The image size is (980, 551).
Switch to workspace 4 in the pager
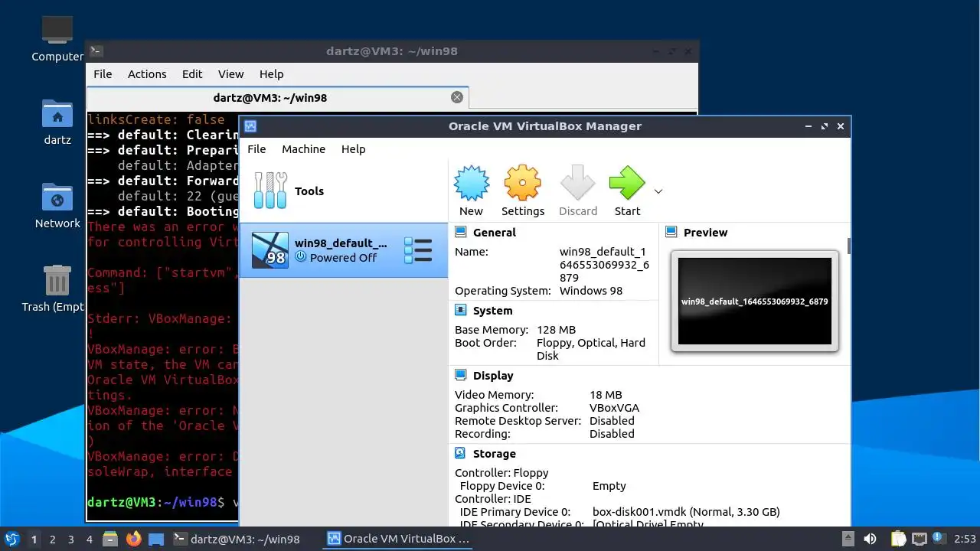pyautogui.click(x=89, y=540)
